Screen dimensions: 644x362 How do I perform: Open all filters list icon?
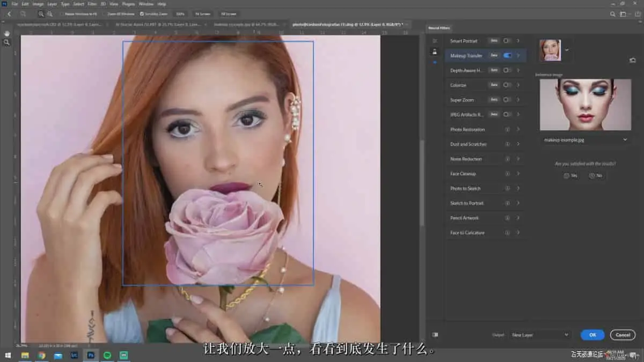point(435,41)
